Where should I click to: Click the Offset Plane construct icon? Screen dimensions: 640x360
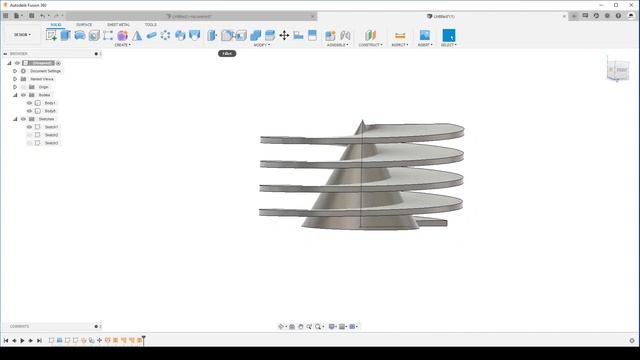point(370,36)
